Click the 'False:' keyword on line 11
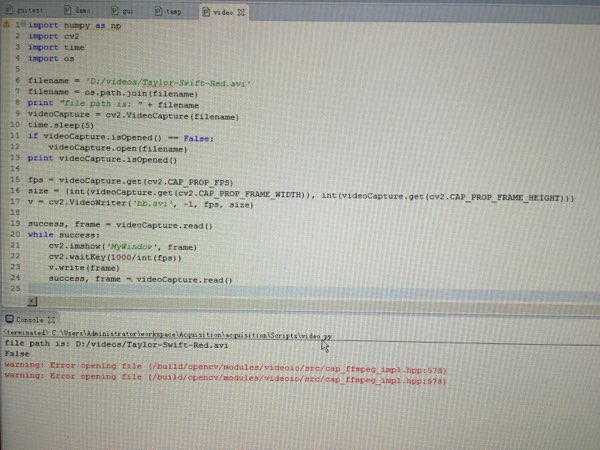This screenshot has width=600, height=450. coord(199,139)
